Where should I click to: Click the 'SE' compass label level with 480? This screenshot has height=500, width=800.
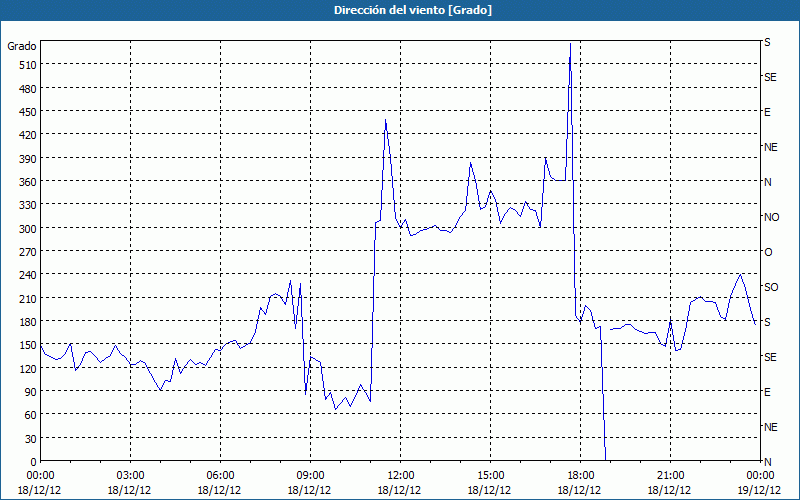770,77
